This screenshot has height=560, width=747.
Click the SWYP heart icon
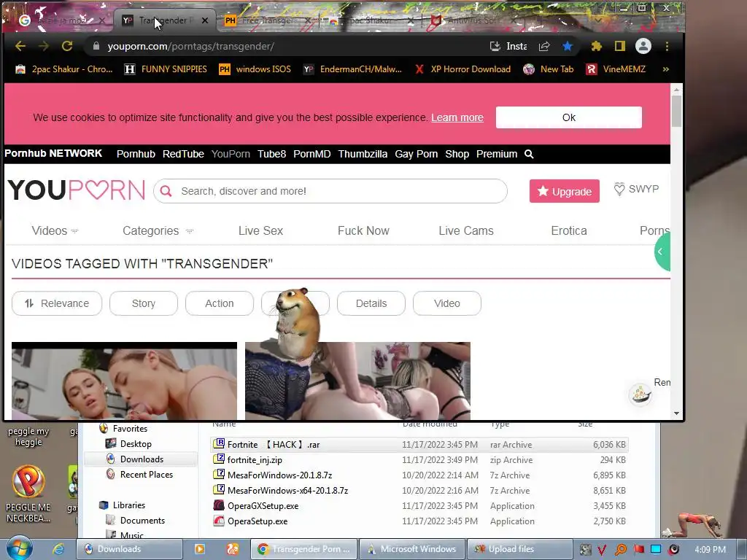pyautogui.click(x=619, y=189)
